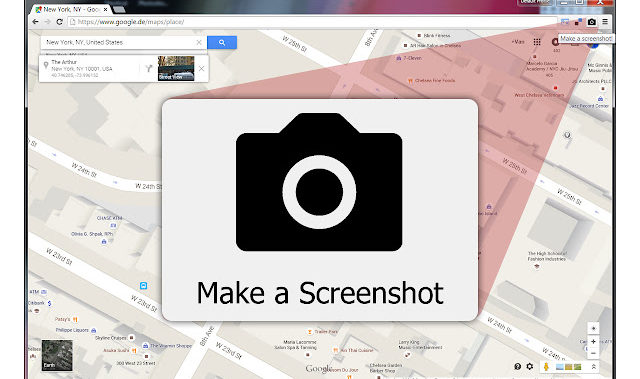Click the CHASE ATM map label
Viewport: 640px width, 379px height.
click(x=109, y=218)
